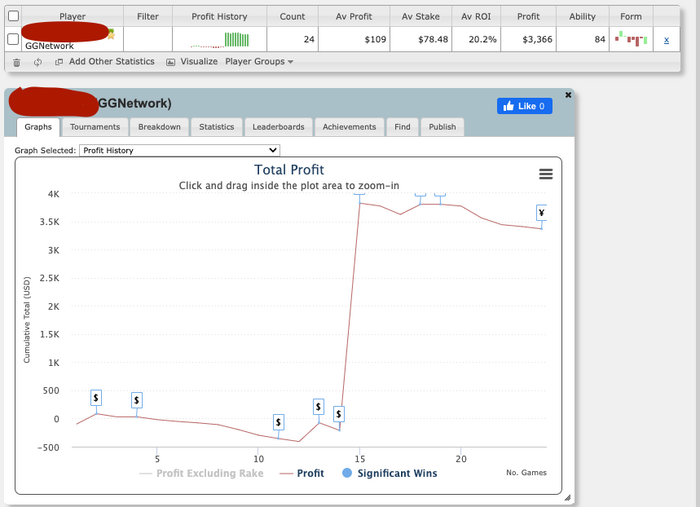
Task: Click significant win marker at game 2
Action: (96, 397)
